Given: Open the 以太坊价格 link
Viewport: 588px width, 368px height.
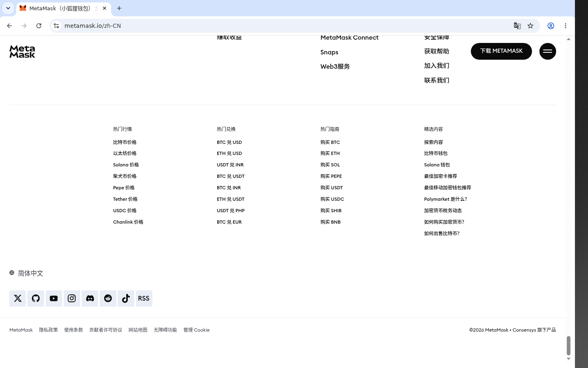Looking at the screenshot, I should tap(125, 153).
